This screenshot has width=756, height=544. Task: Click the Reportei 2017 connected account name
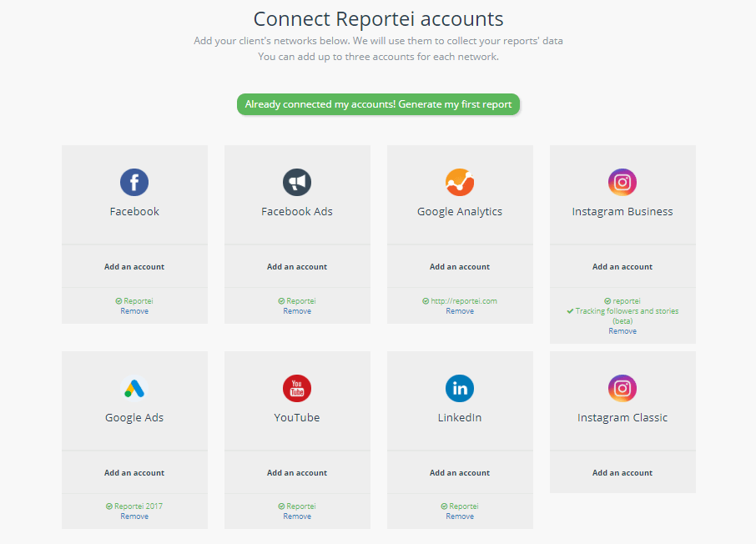pyautogui.click(x=139, y=506)
